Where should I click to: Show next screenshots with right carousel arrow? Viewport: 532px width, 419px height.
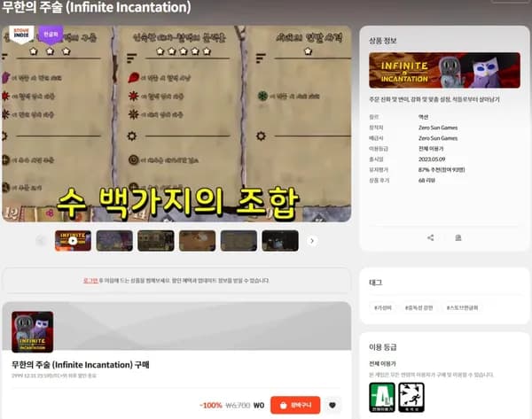pos(312,241)
